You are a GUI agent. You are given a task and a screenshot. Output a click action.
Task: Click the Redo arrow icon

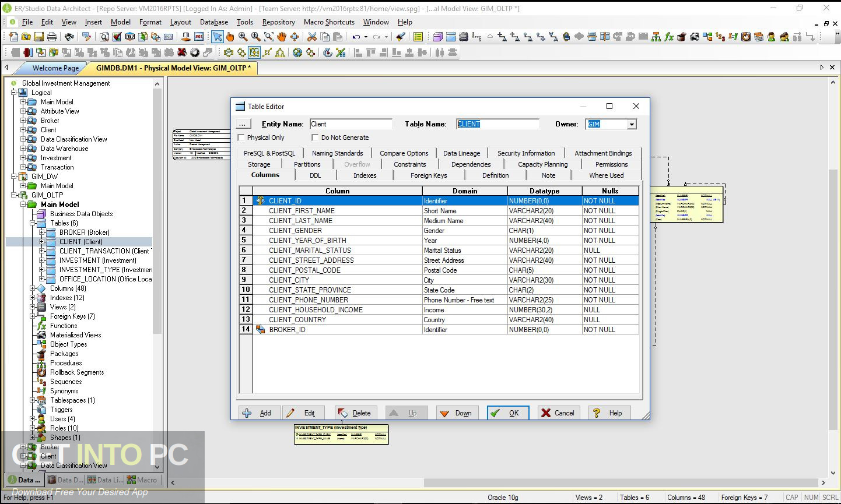point(377,37)
